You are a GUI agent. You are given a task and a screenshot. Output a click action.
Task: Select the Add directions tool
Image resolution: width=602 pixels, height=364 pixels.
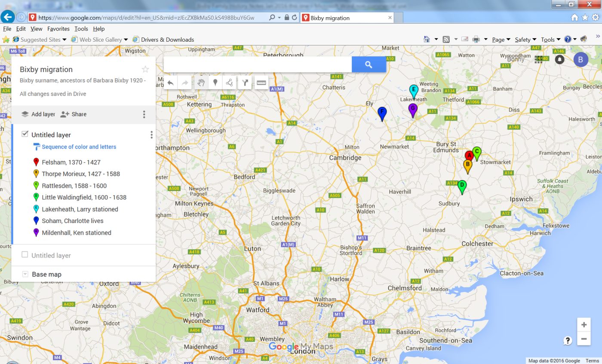click(x=245, y=83)
